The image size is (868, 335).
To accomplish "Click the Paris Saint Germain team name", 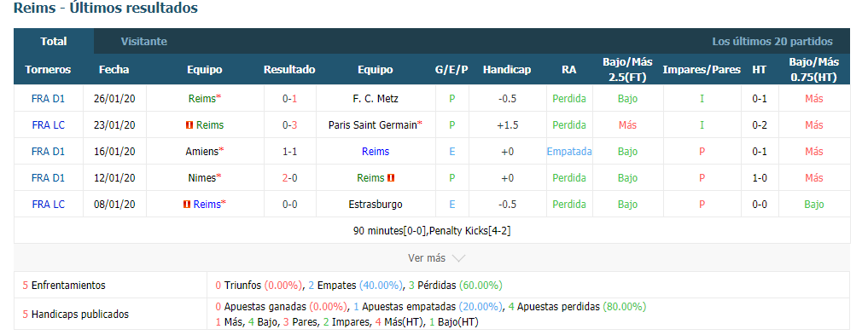I will [373, 125].
